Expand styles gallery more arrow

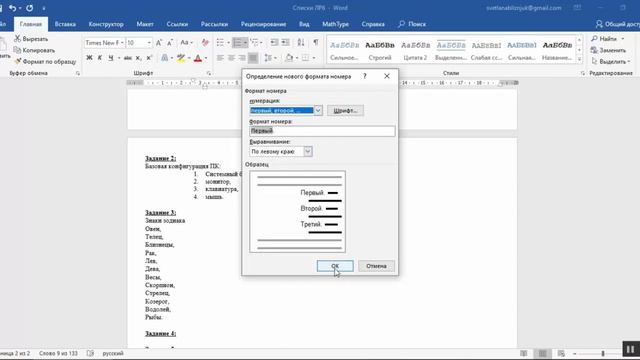(x=579, y=59)
